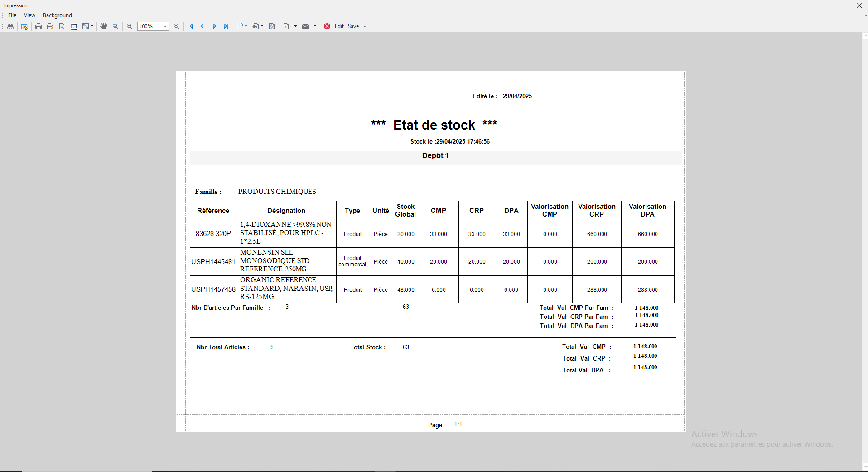Image resolution: width=868 pixels, height=472 pixels.
Task: Close the preview with the red X
Action: 328,26
